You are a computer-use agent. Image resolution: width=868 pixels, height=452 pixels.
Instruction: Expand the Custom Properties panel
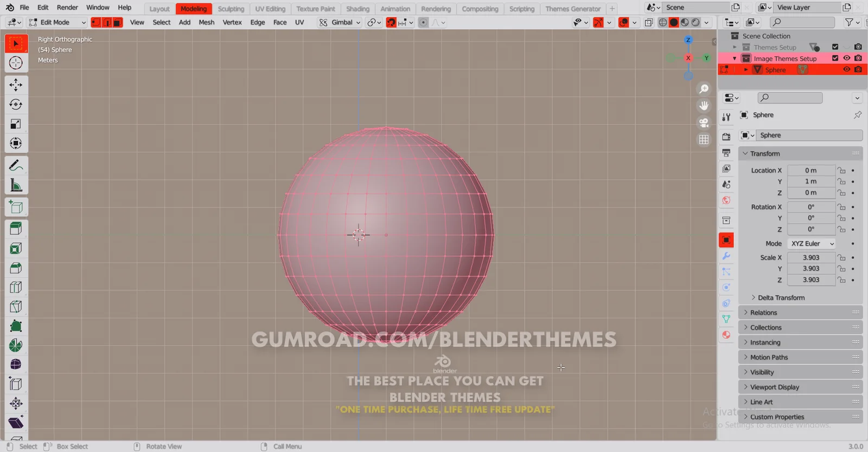click(x=800, y=417)
